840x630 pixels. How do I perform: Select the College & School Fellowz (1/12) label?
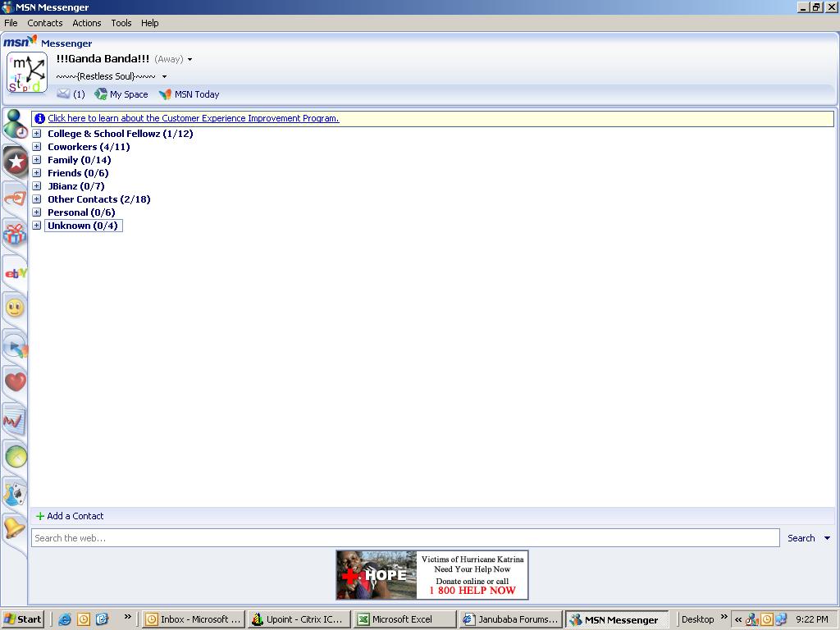point(121,134)
